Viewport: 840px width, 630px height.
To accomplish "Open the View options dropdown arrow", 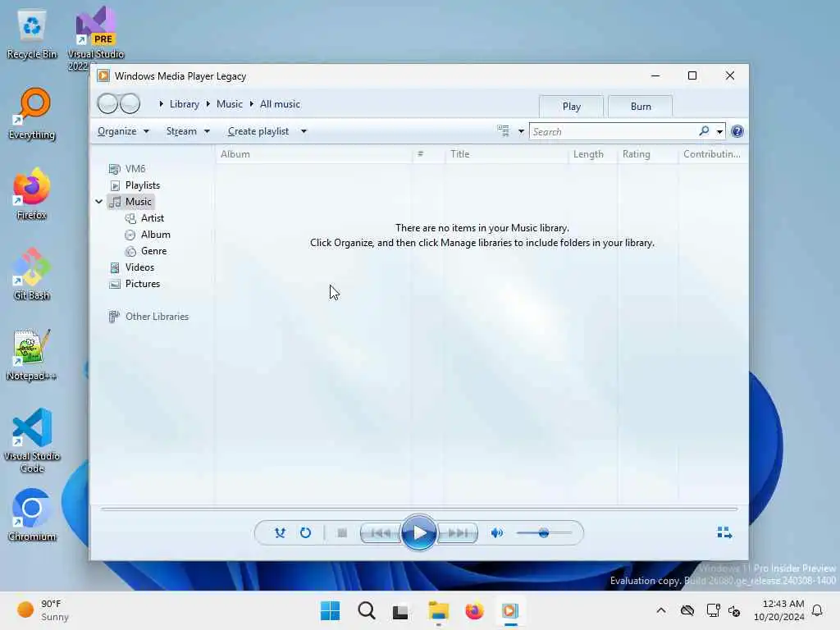I will [521, 131].
